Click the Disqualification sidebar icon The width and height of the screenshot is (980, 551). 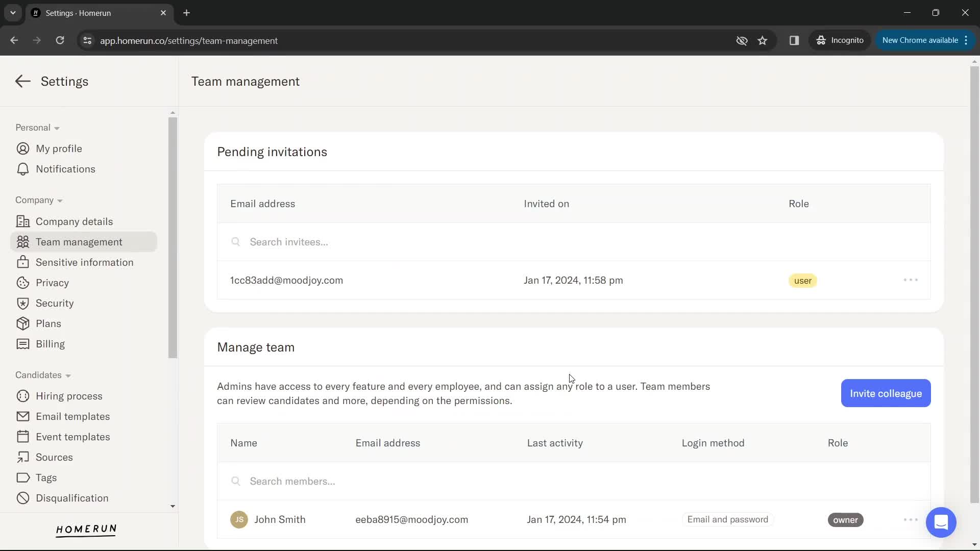[23, 498]
